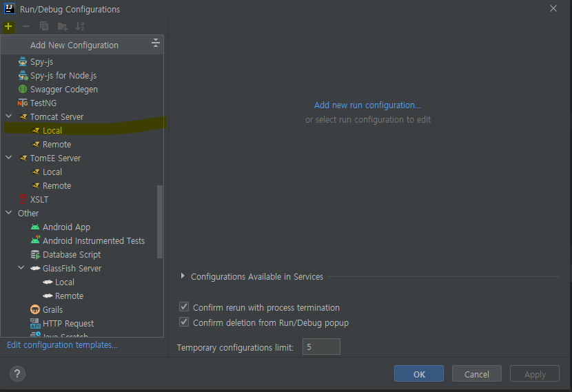Image resolution: width=572 pixels, height=392 pixels.
Task: Click the Spy-js for Node.js icon
Action: click(x=23, y=76)
